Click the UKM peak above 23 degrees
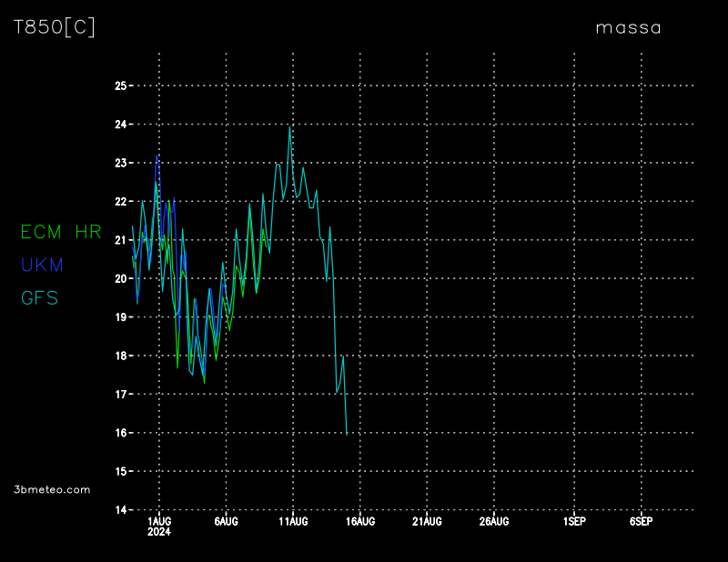 [157, 155]
